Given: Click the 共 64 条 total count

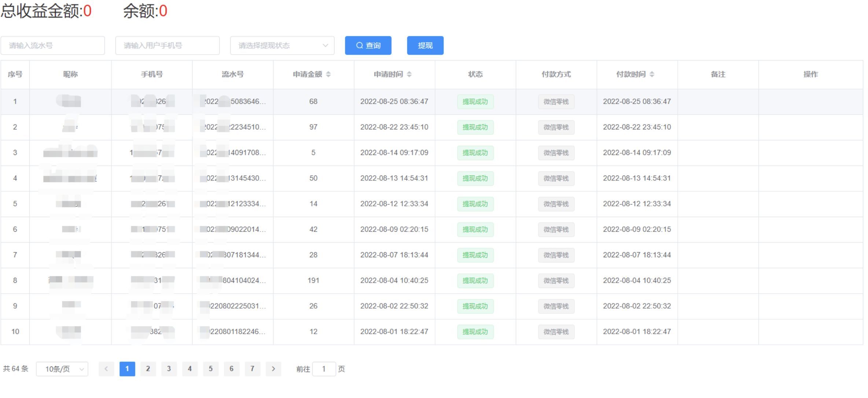Looking at the screenshot, I should point(15,369).
